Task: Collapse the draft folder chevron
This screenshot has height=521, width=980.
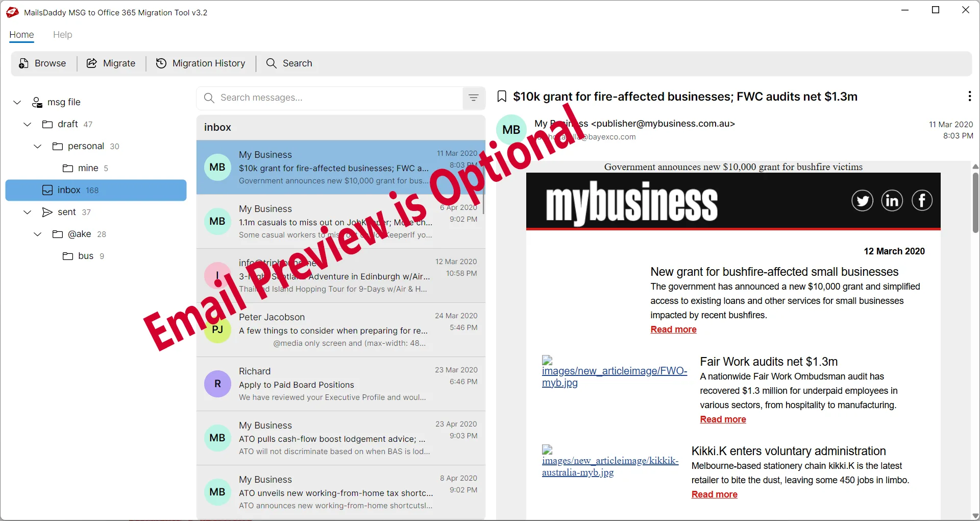Action: 28,124
